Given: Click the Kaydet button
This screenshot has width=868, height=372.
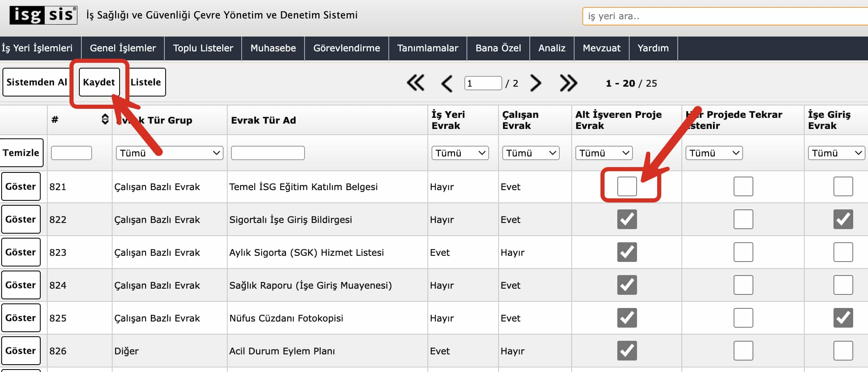Looking at the screenshot, I should point(99,82).
